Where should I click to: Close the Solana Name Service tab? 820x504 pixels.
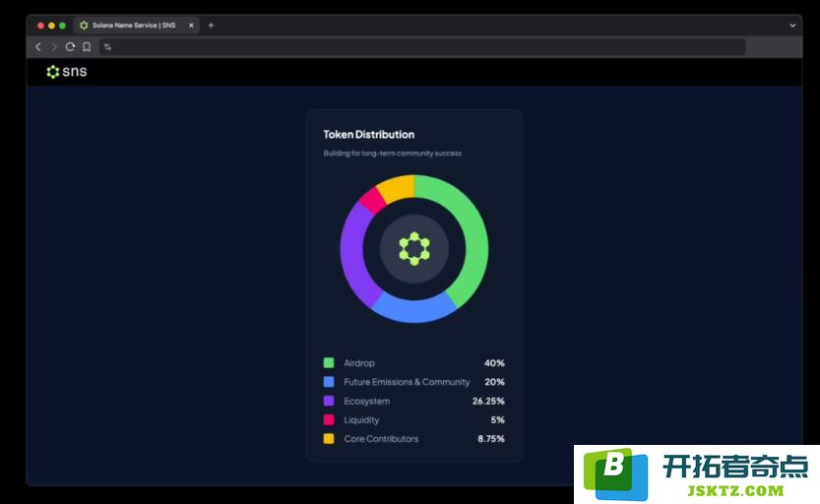[x=191, y=25]
